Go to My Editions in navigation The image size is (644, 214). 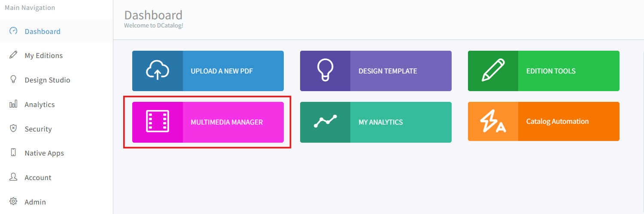(43, 55)
